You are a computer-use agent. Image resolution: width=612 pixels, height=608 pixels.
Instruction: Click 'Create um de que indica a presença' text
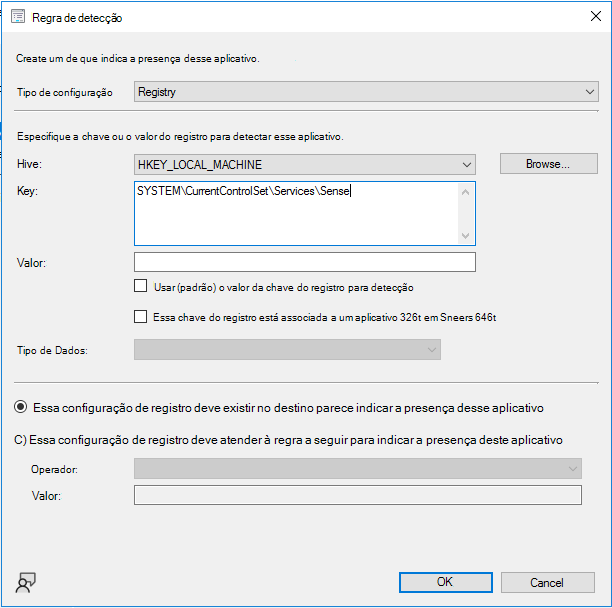pyautogui.click(x=137, y=59)
